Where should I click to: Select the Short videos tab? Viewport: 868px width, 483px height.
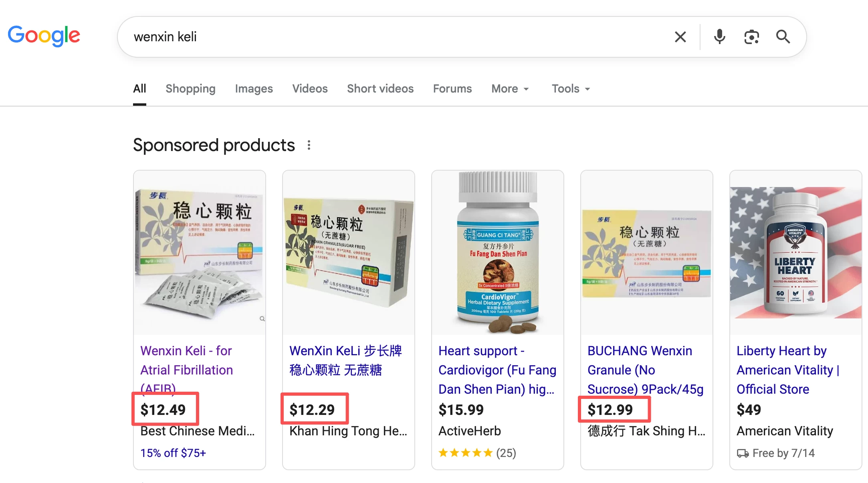coord(380,89)
